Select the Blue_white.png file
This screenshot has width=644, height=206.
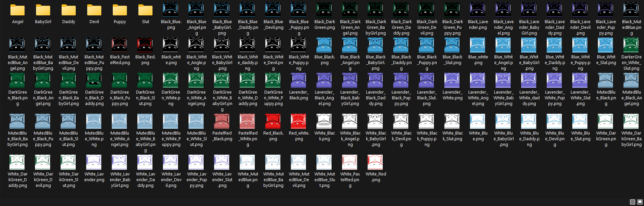[x=478, y=45]
